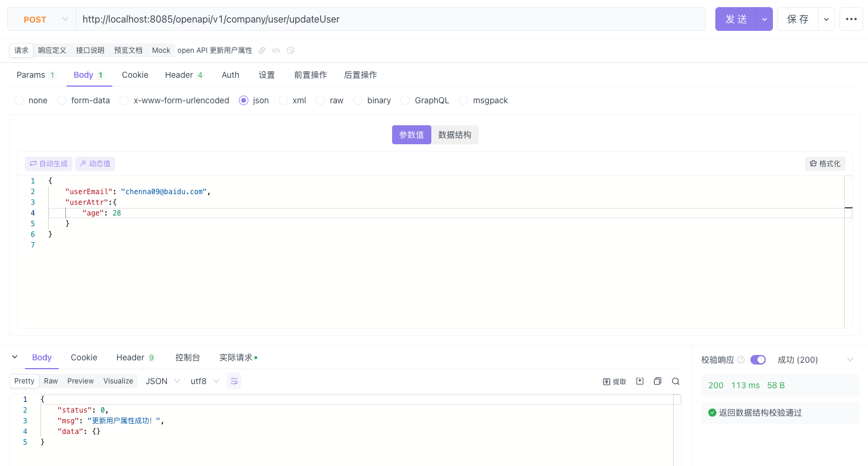Switch to the request Header tab
Image resolution: width=868 pixels, height=466 pixels.
(184, 75)
